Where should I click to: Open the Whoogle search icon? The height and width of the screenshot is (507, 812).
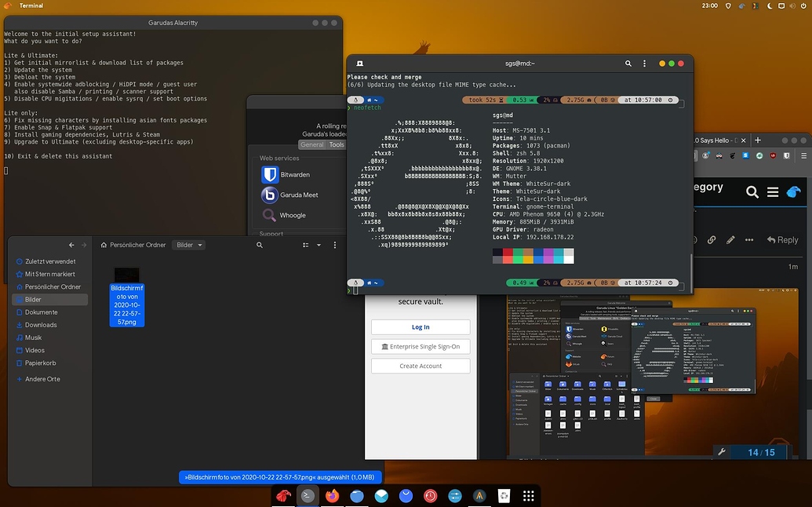point(270,215)
